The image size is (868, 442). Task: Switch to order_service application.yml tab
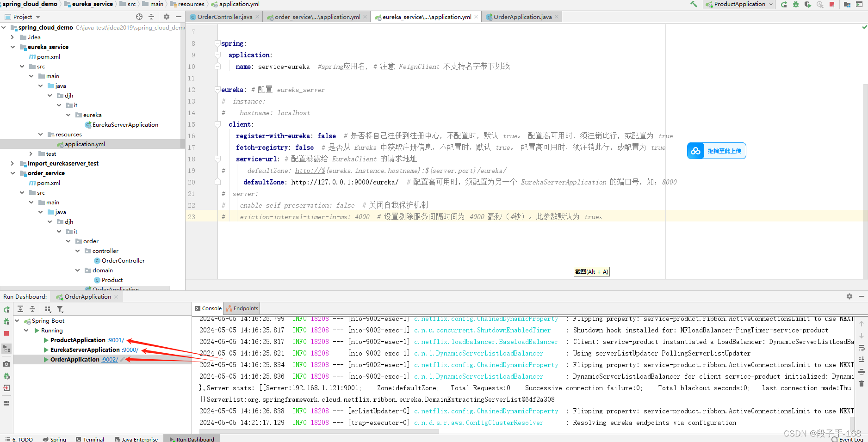pos(317,17)
